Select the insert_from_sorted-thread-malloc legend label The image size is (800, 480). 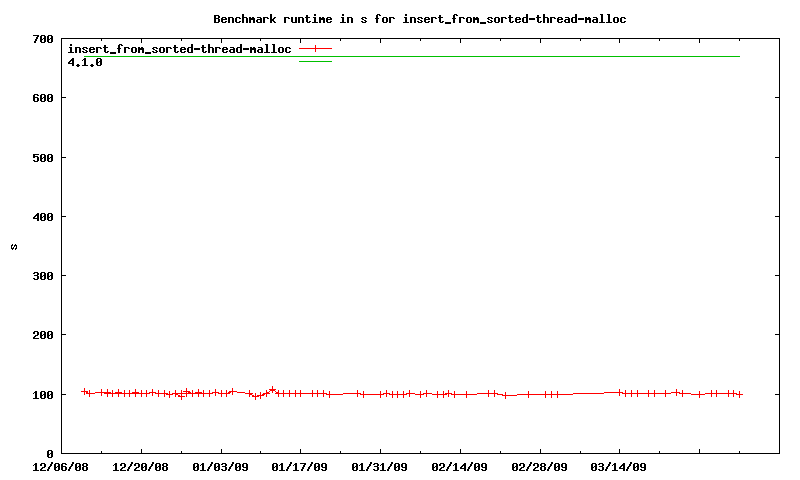[179, 49]
